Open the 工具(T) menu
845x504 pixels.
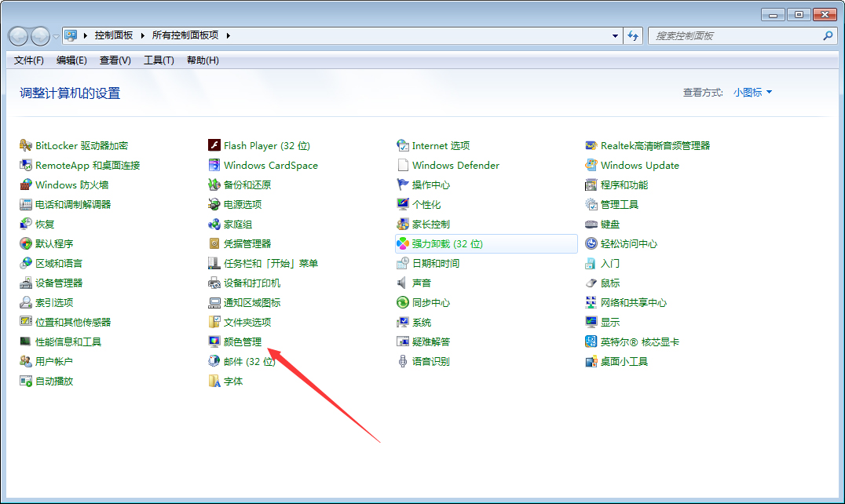click(158, 60)
